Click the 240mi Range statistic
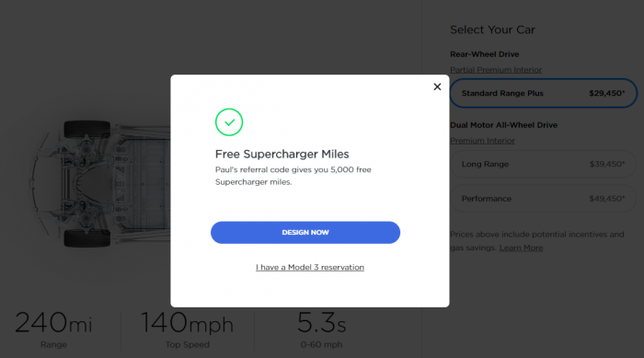 pos(53,329)
